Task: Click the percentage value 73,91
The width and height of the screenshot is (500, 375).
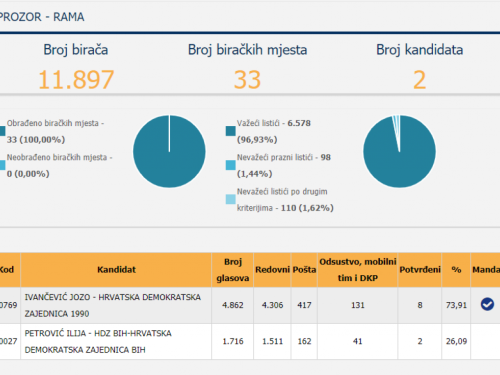Action: coord(456,305)
